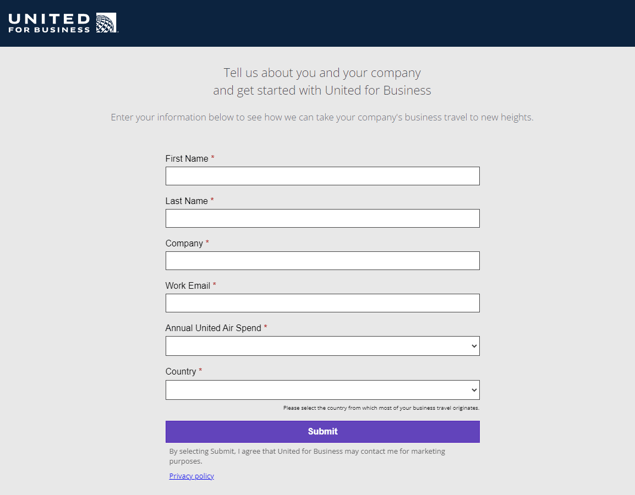Image resolution: width=635 pixels, height=495 pixels.
Task: Click the chevron arrow on Annual Spend dropdown
Action: click(x=473, y=346)
